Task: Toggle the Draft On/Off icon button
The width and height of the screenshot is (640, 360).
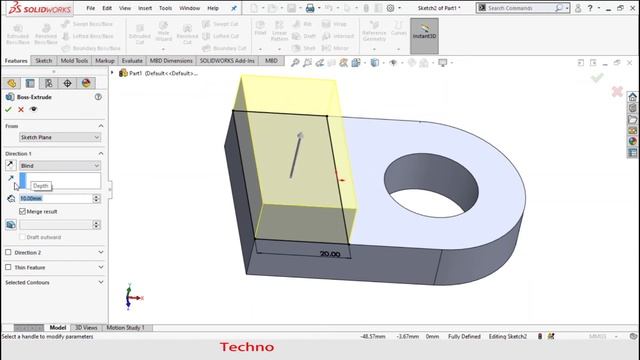Action: click(11, 224)
